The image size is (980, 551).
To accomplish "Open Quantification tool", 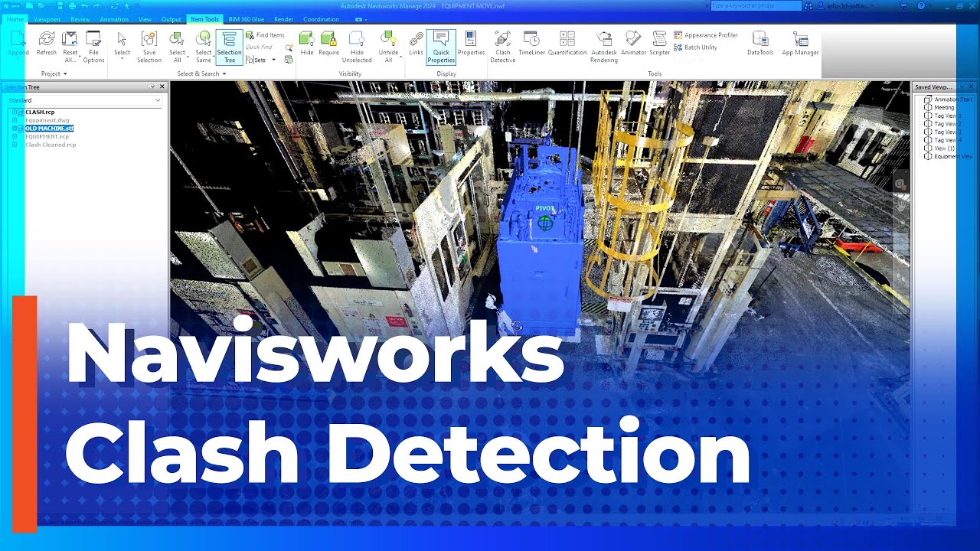I will pos(567,43).
